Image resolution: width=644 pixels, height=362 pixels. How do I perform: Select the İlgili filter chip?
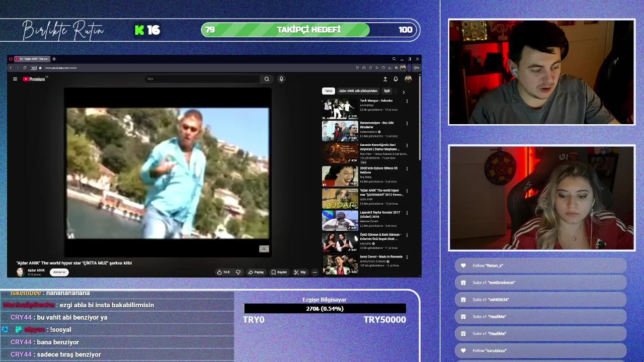(387, 91)
